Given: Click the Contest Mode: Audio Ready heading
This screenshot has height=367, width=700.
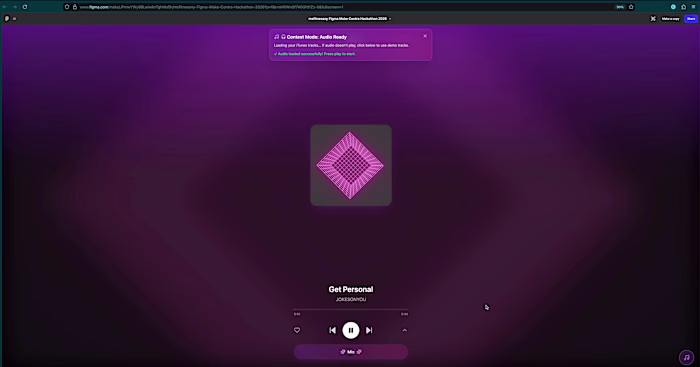Looking at the screenshot, I should 317,37.
